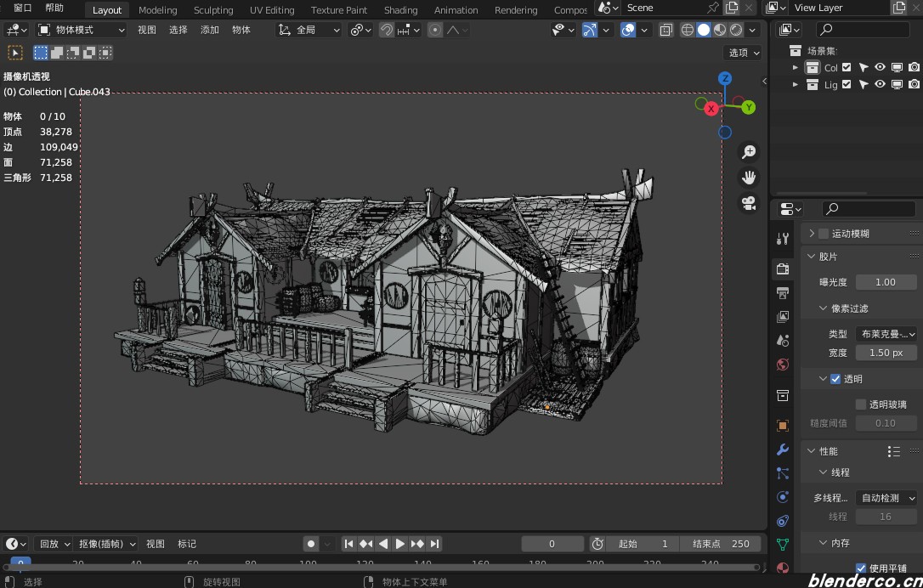Image resolution: width=923 pixels, height=588 pixels.
Task: Open the Object properties tab icon
Action: (782, 426)
